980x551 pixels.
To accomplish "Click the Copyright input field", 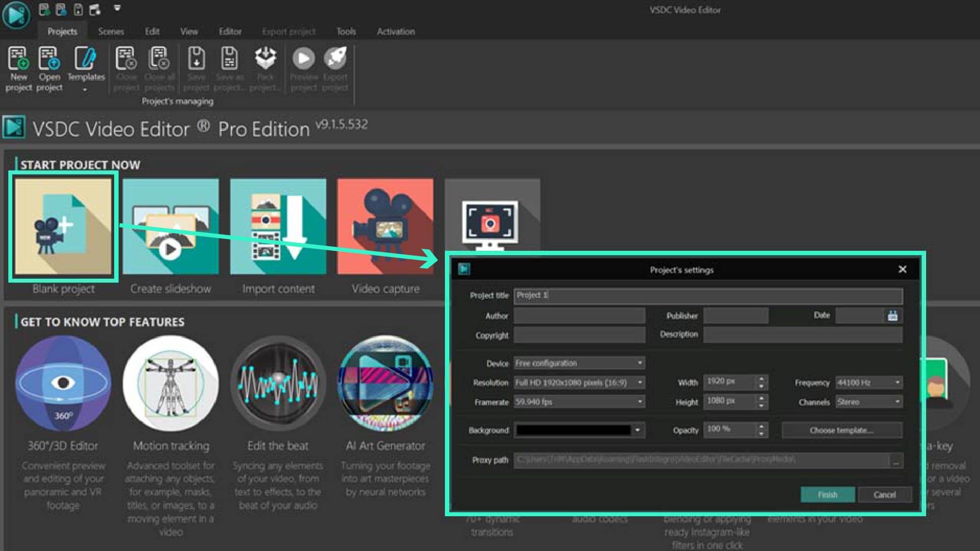I will pos(579,335).
